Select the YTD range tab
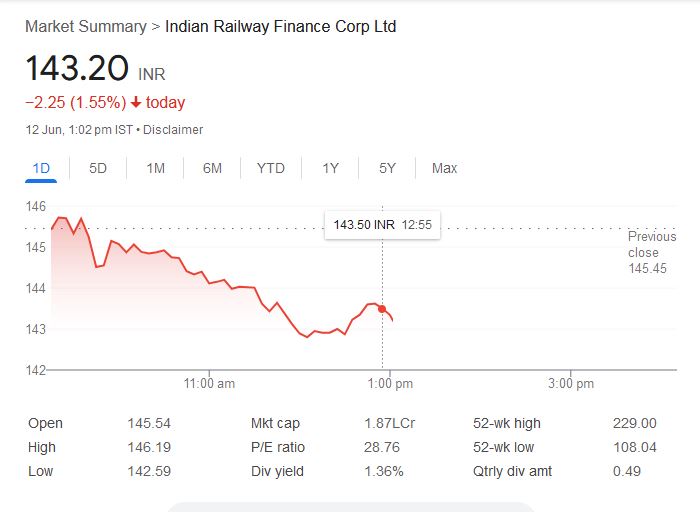 [x=270, y=168]
